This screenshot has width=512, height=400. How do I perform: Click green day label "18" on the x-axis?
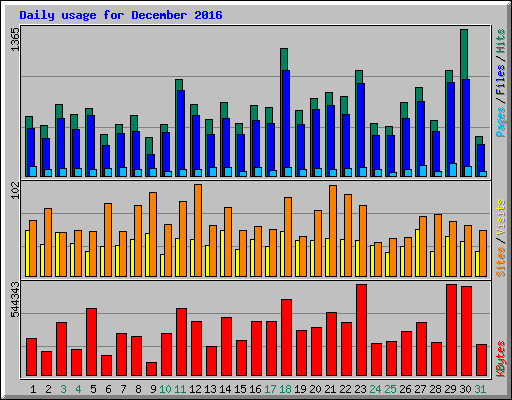(x=285, y=389)
